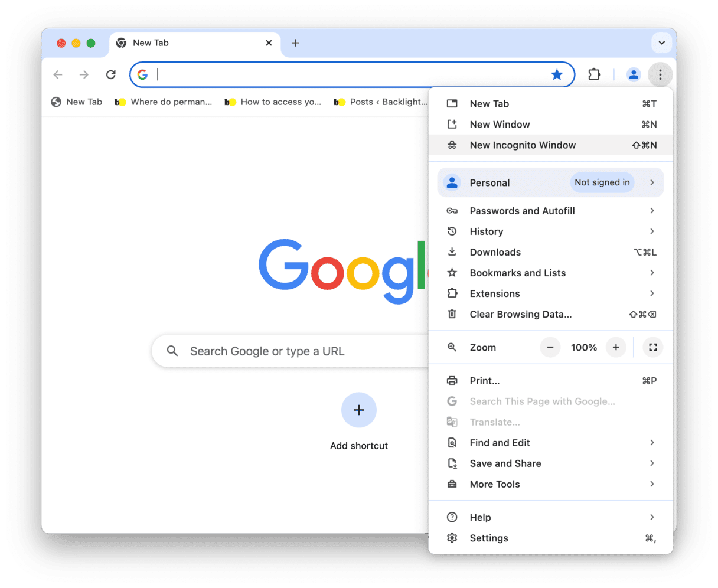Viewport: 718px width, 588px height.
Task: Click the page-share icon beside Save and Share
Action: tap(452, 463)
